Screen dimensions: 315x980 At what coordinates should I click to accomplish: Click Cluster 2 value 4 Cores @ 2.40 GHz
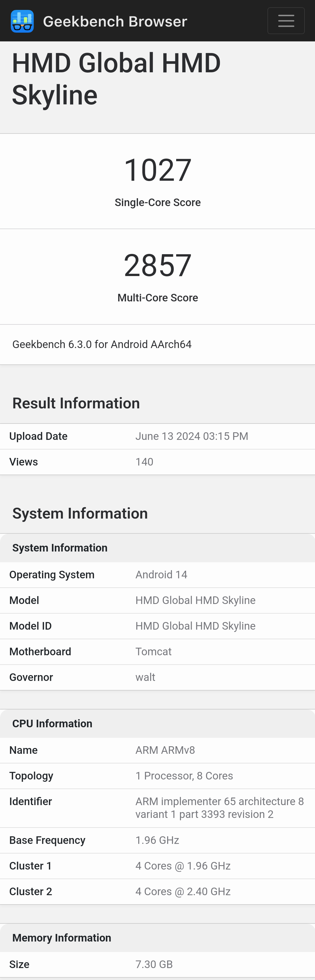coord(183,891)
